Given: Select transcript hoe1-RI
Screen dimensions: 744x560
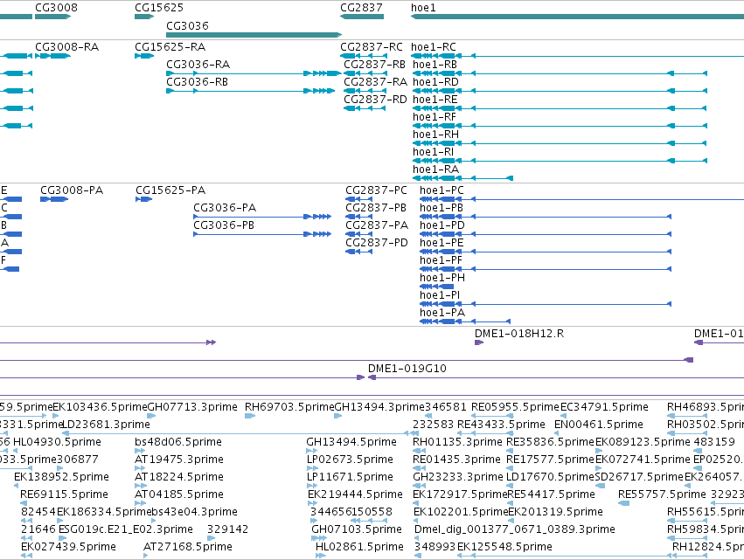Looking at the screenshot, I should click(x=434, y=152).
